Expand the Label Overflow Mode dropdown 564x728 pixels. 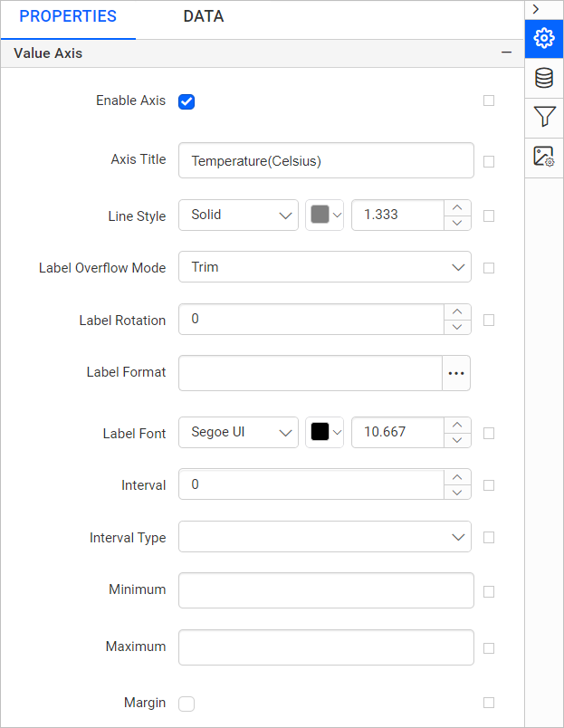[x=325, y=267]
